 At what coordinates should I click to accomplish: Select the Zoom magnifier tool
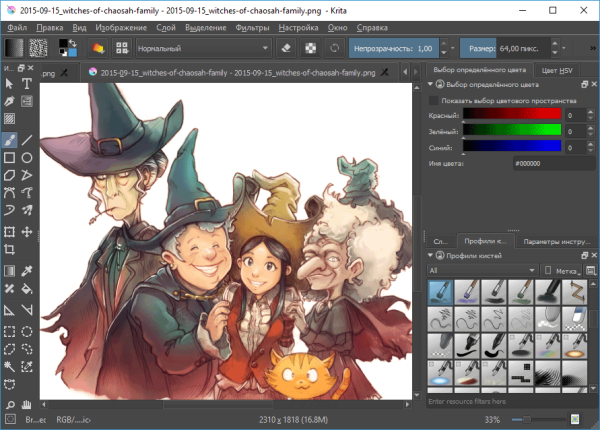click(9, 402)
